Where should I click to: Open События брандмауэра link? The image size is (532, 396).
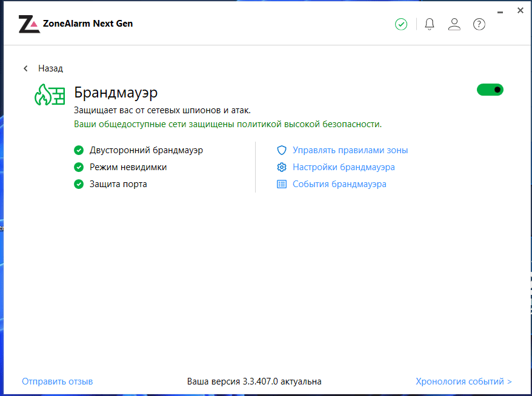pos(339,184)
